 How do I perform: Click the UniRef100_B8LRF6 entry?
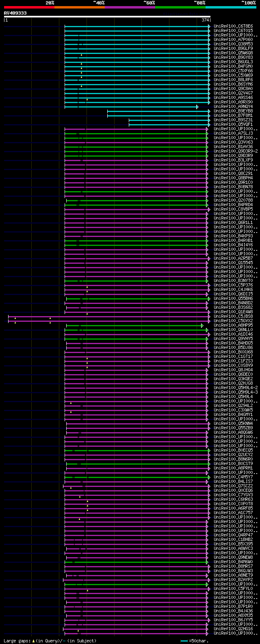pos(233,80)
